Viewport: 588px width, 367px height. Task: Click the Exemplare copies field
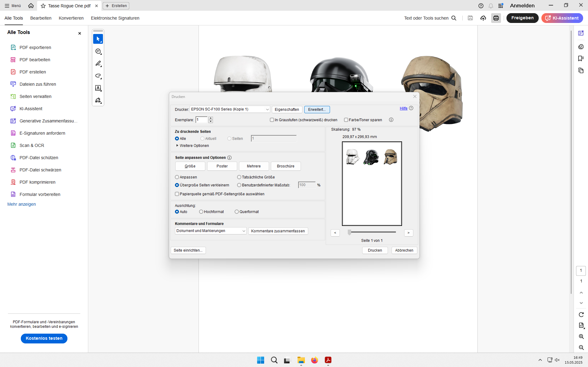[x=202, y=120]
